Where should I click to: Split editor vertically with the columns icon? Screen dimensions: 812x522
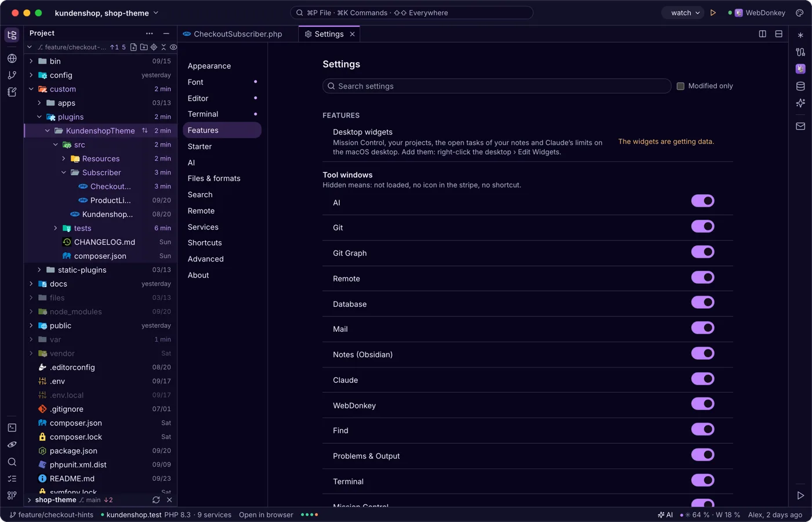click(x=763, y=34)
